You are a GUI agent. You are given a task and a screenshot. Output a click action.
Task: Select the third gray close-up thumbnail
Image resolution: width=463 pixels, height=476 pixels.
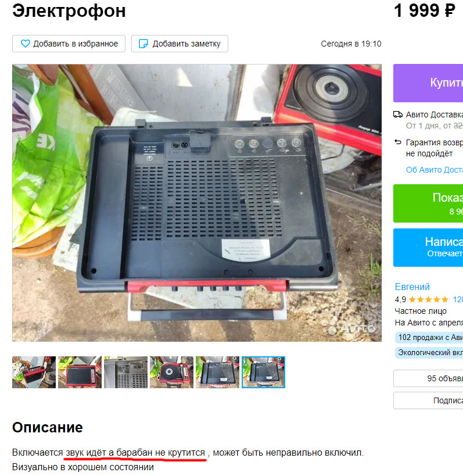[x=125, y=372]
